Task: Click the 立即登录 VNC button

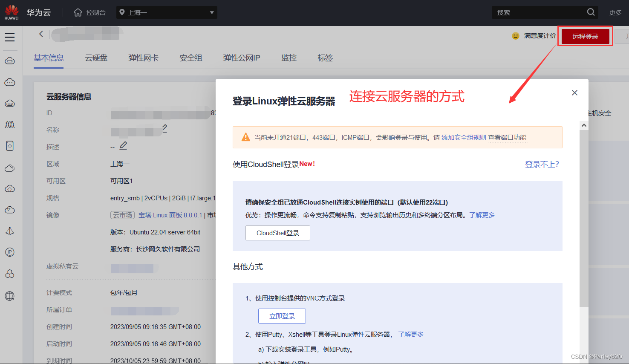Action: (x=282, y=316)
